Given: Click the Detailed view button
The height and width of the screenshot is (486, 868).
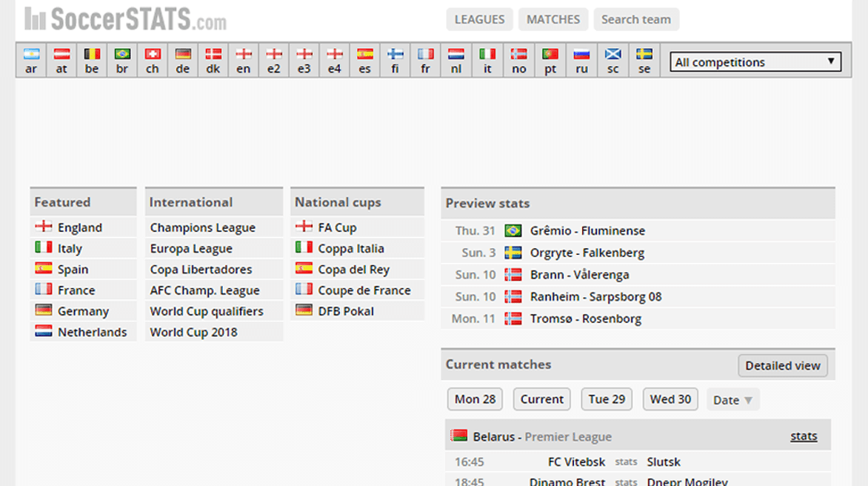Looking at the screenshot, I should click(783, 365).
